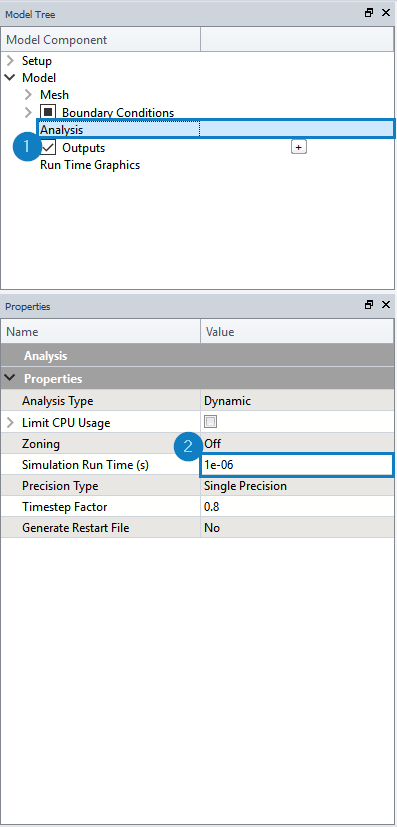Expand the Setup tree node

[10, 61]
